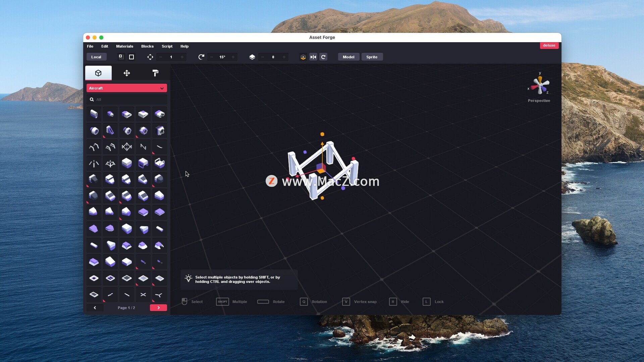Select the thin curved line block

[x=160, y=147]
